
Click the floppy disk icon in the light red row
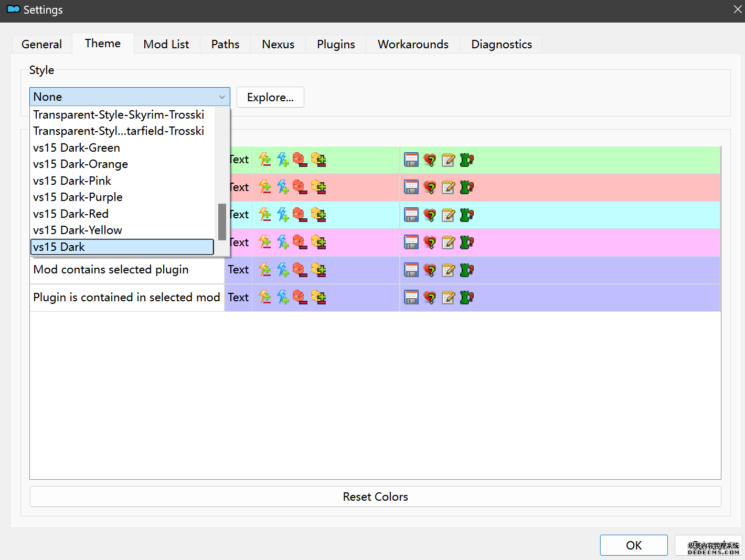coord(411,187)
